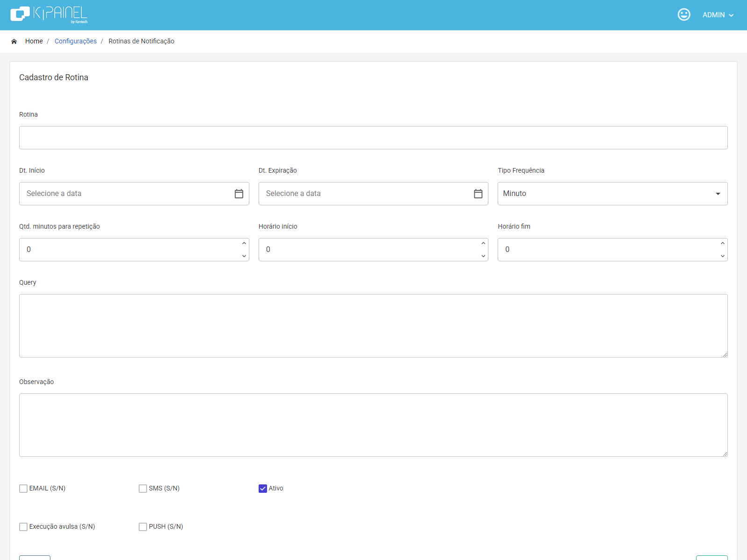Decrease Horário início value

(483, 256)
